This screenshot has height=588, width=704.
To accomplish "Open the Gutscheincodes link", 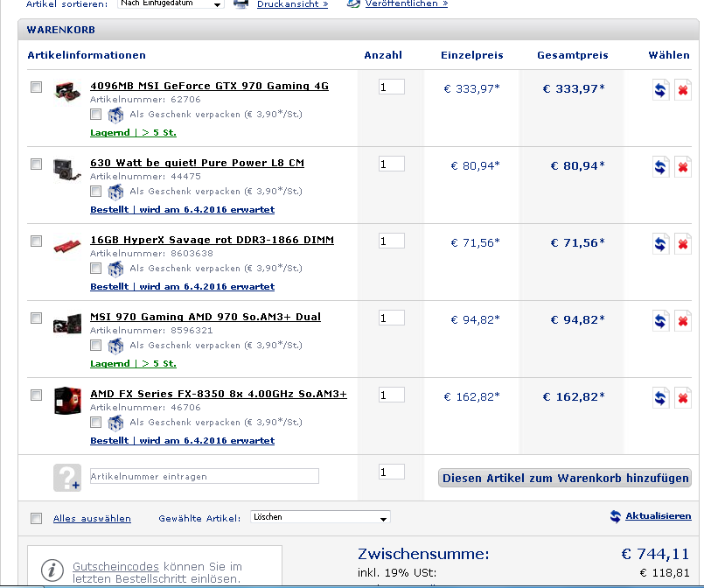I will 115,566.
